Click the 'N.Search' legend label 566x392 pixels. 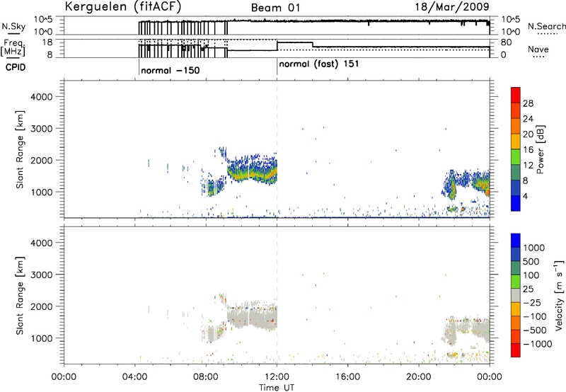point(546,26)
